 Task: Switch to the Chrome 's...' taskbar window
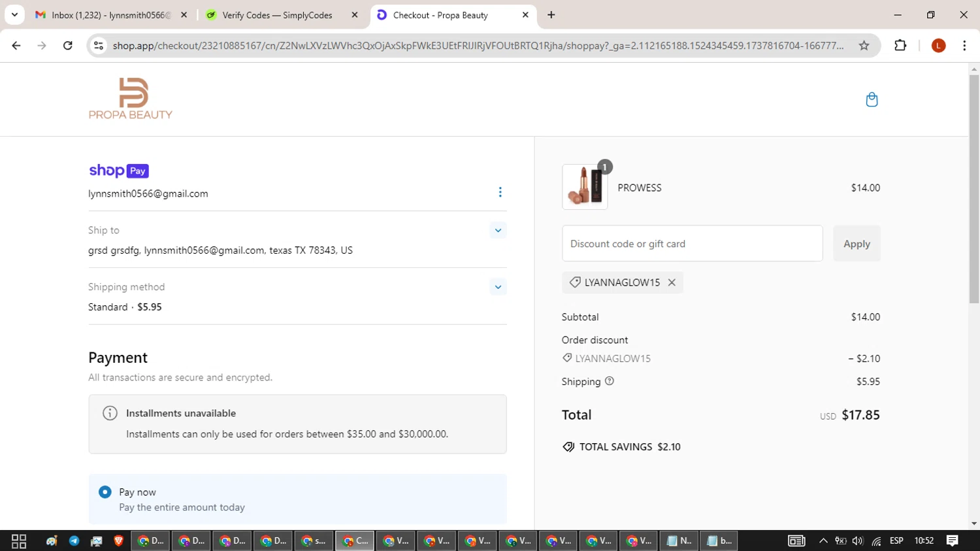click(314, 541)
